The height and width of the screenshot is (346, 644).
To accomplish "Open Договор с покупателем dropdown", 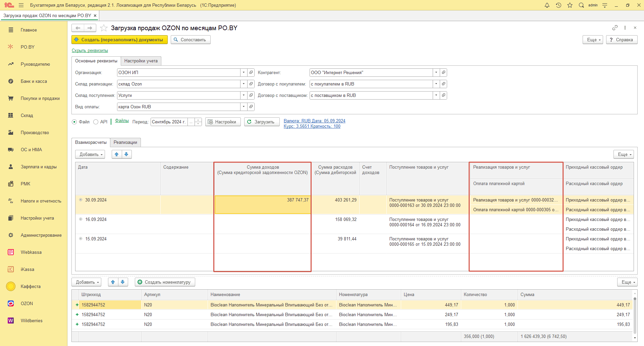I will coord(436,84).
